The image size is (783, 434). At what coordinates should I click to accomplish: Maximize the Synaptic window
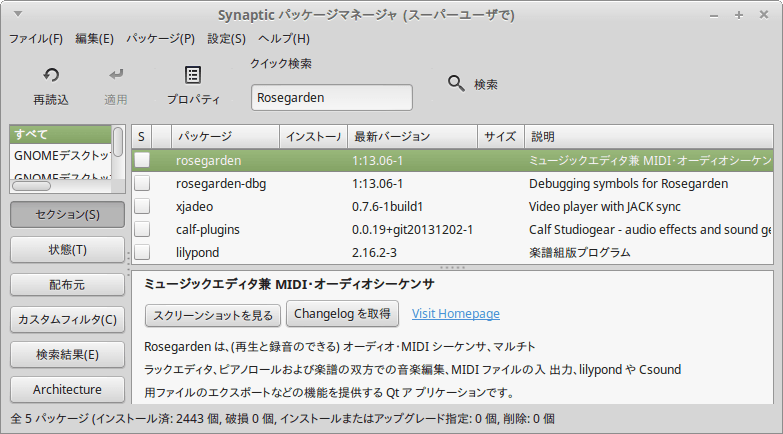(739, 15)
